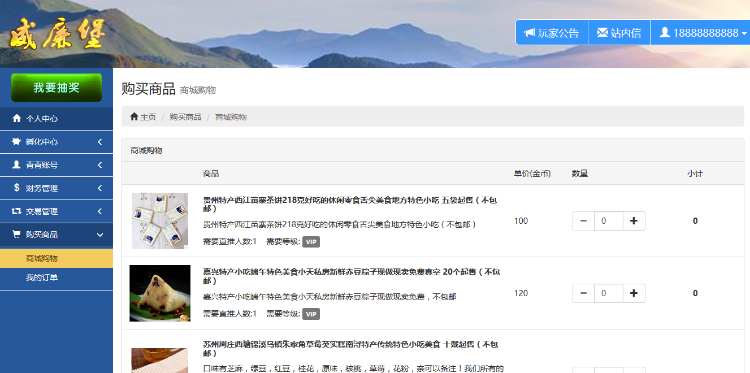This screenshot has width=750, height=373.
Task: Collapse the 购买商品 sidebar chevron
Action: (100, 235)
